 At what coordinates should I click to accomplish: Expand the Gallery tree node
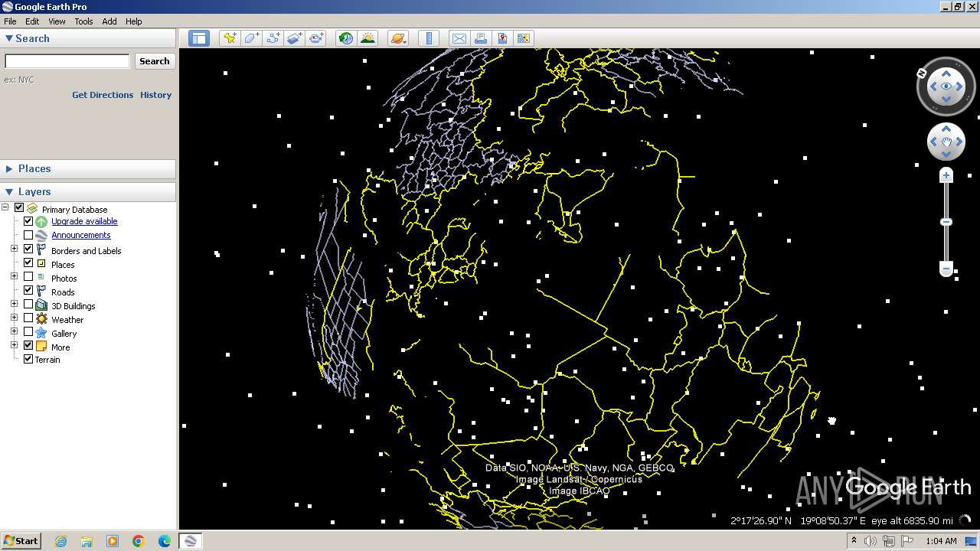coord(14,331)
